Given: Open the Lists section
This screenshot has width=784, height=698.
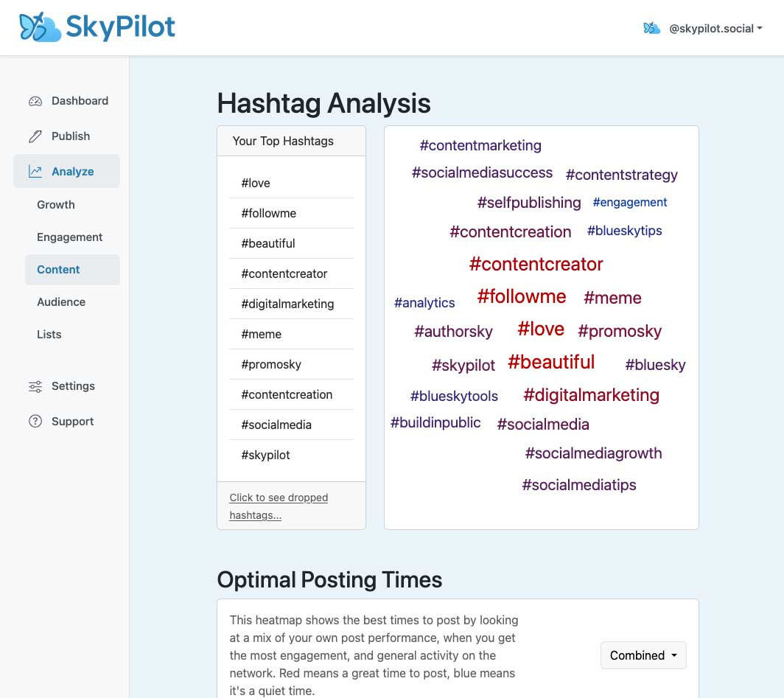Looking at the screenshot, I should point(49,335).
